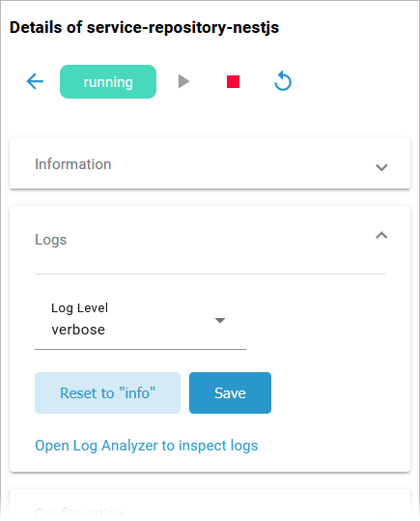Start the service with the play icon
420x521 pixels.
(x=183, y=81)
